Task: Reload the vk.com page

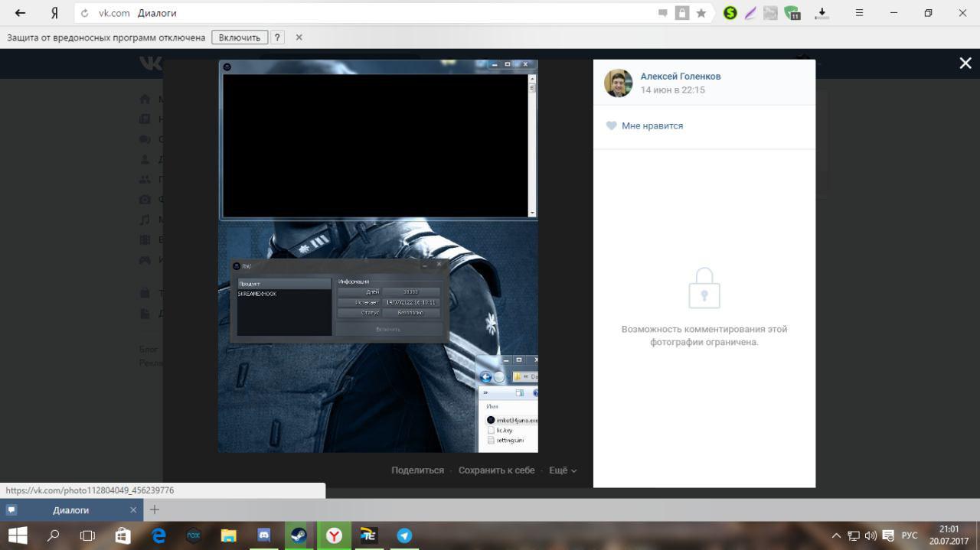Action: pos(84,13)
